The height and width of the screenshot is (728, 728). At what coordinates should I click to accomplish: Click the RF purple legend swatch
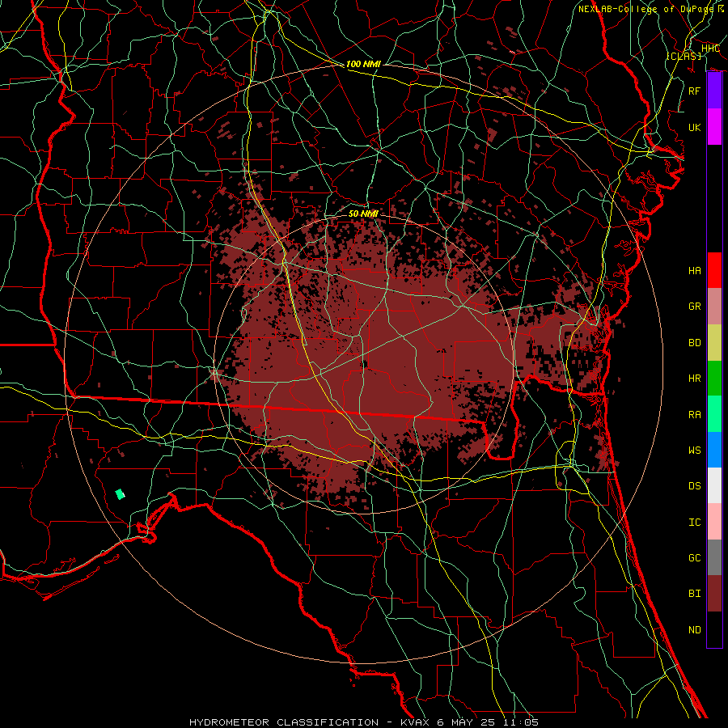click(x=714, y=91)
